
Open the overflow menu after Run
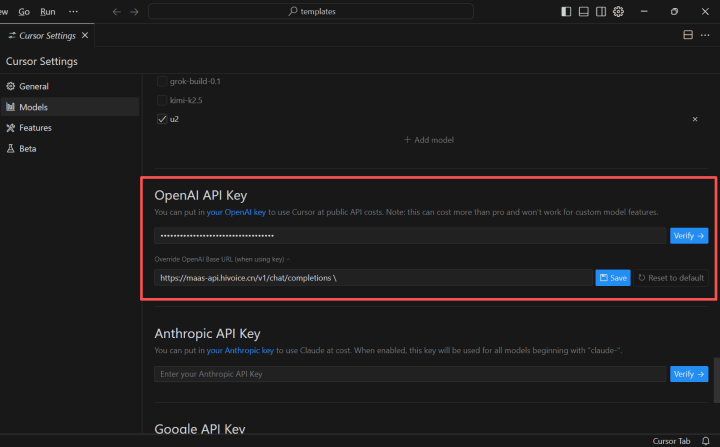tap(73, 11)
